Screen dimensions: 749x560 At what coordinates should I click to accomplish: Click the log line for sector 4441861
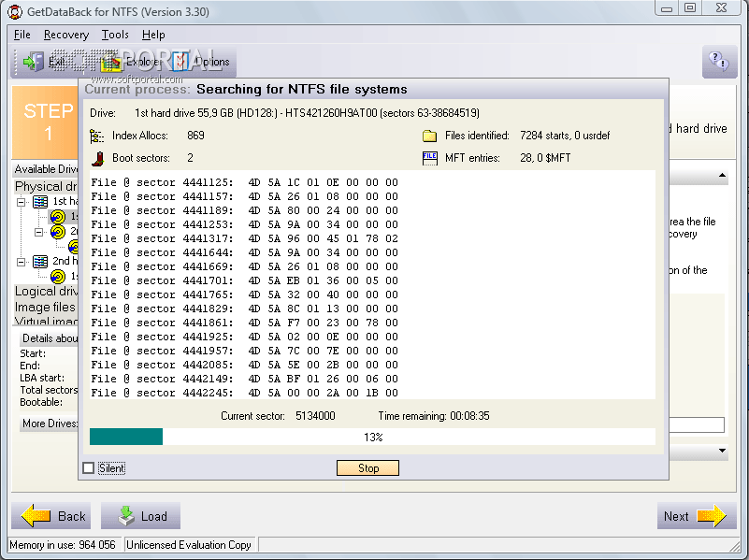245,323
